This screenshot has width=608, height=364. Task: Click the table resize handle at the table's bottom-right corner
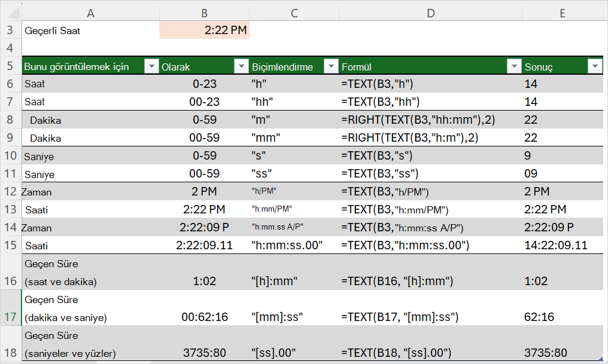(x=601, y=360)
